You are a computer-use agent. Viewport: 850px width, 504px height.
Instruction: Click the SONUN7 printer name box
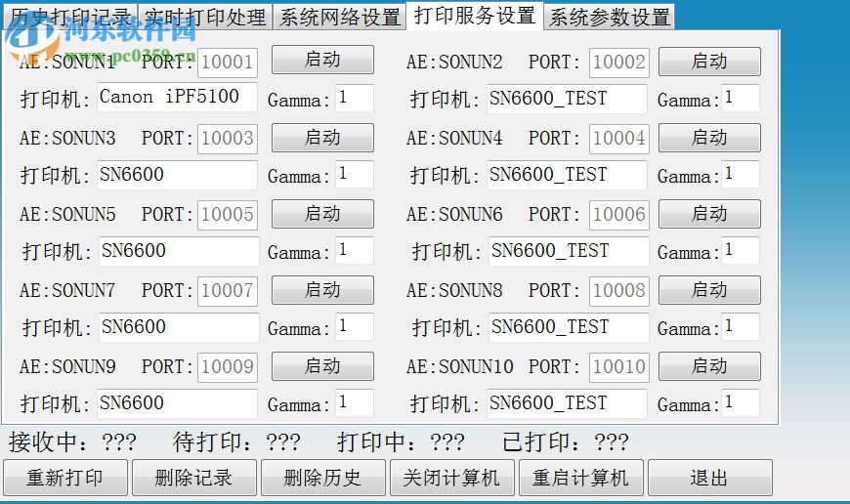tap(179, 327)
